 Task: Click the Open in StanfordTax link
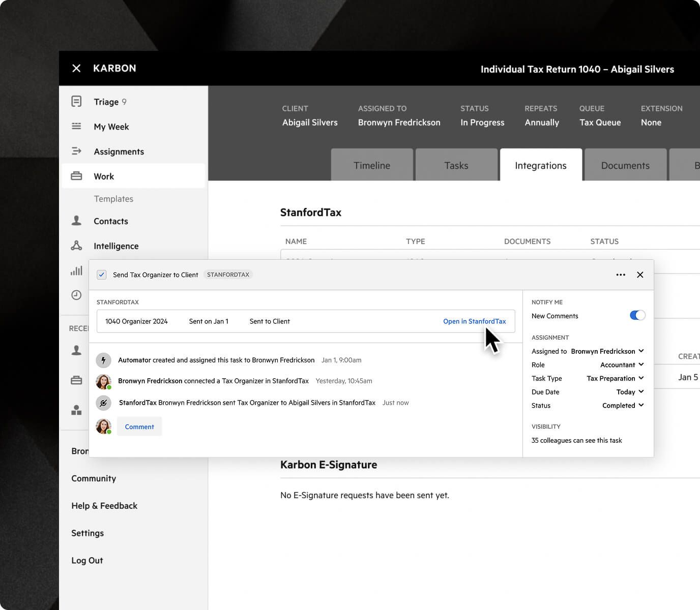tap(474, 321)
